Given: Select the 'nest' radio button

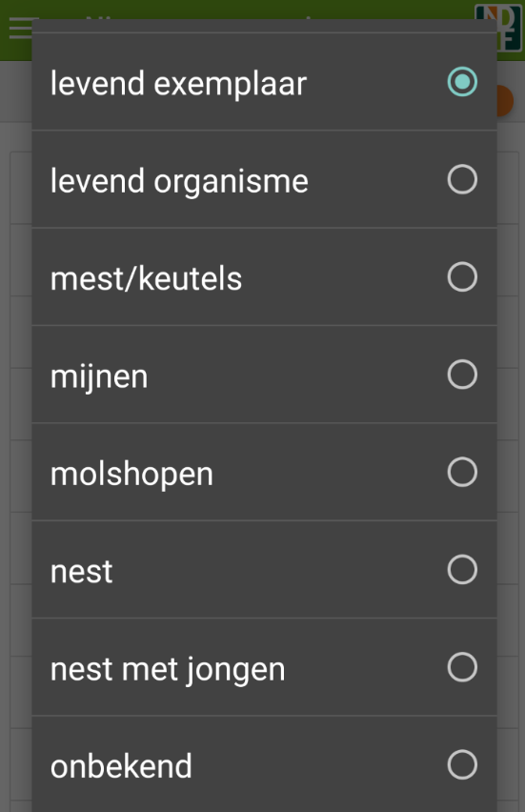Looking at the screenshot, I should (462, 569).
